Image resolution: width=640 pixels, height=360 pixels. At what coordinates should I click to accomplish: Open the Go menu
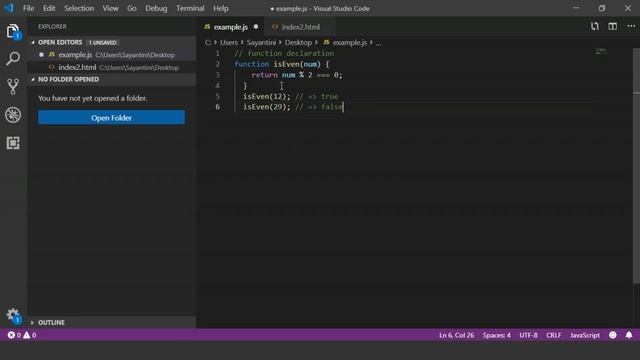click(131, 8)
